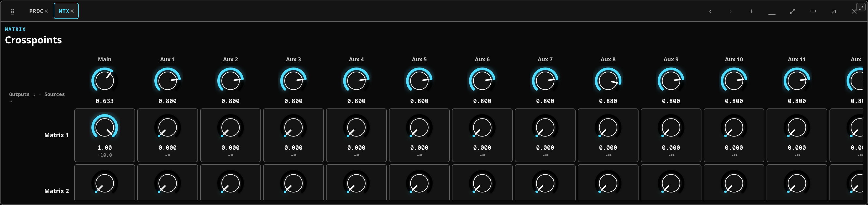The width and height of the screenshot is (868, 205).
Task: Click the Matrix 1 Aux 10 value 0.000
Action: click(x=734, y=148)
